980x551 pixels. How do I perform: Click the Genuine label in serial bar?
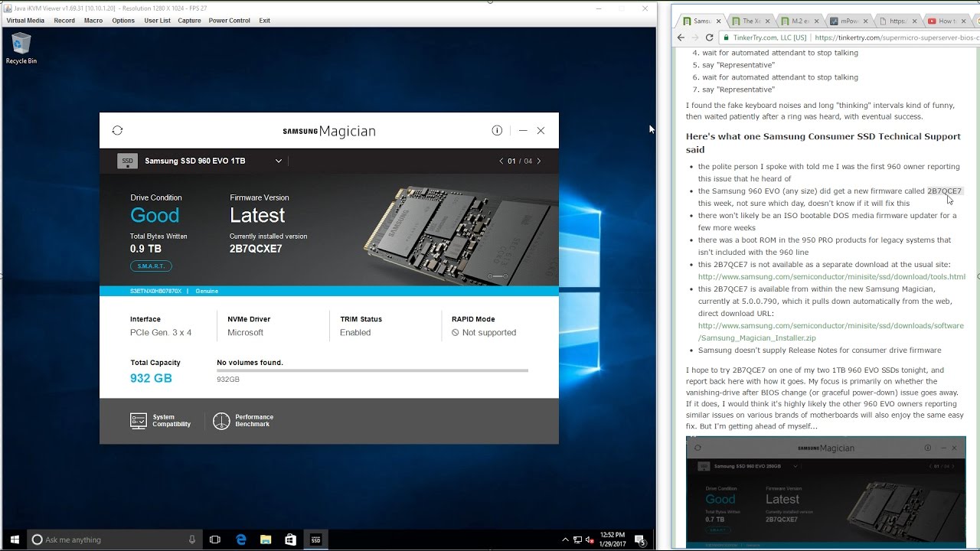pyautogui.click(x=207, y=292)
